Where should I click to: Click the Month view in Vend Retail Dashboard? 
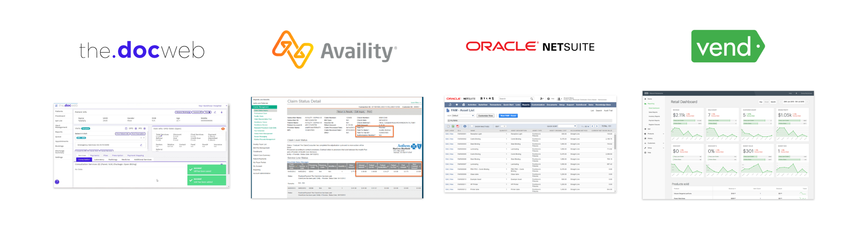773,102
